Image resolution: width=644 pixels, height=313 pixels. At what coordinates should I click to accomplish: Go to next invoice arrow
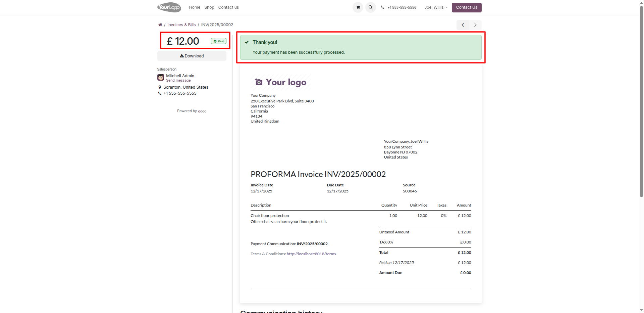(x=475, y=25)
